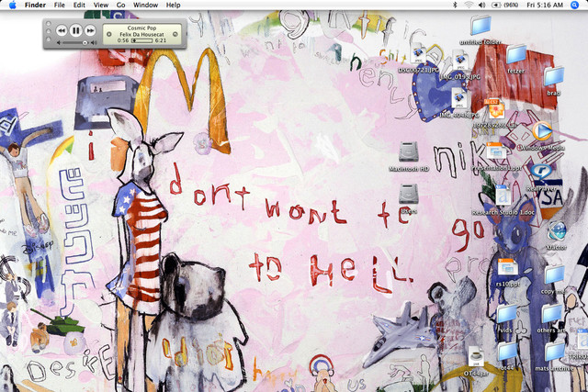This screenshot has width=588, height=392.
Task: Open the Finder menu
Action: pos(35,5)
